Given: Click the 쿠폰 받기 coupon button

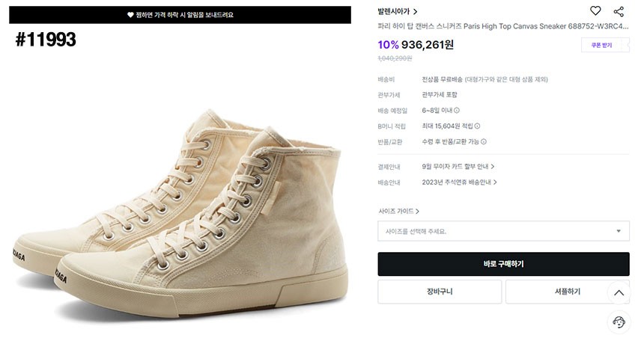Looking at the screenshot, I should [601, 46].
